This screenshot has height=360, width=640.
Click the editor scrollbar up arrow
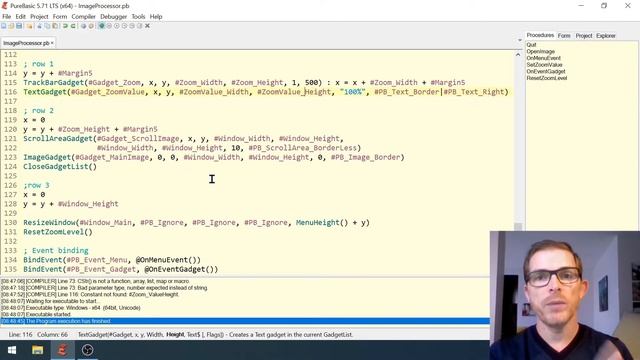click(x=518, y=54)
